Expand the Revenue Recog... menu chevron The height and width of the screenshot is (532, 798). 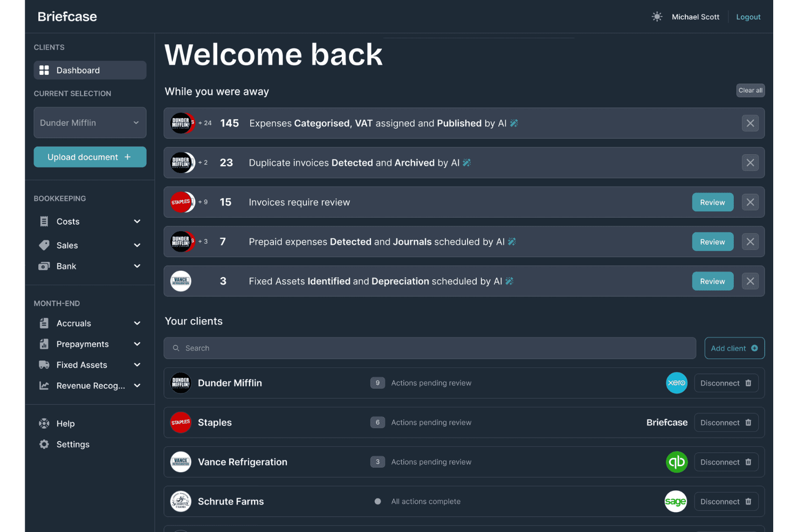tap(137, 386)
